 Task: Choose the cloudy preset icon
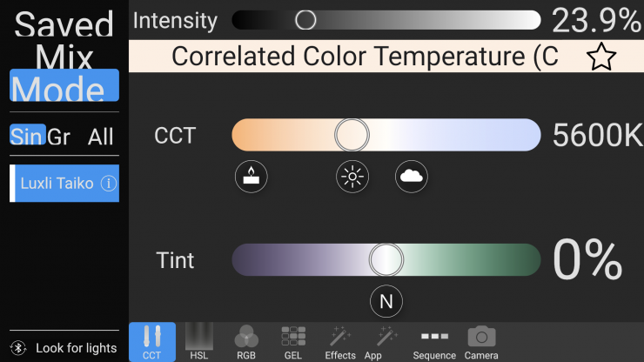pos(412,177)
